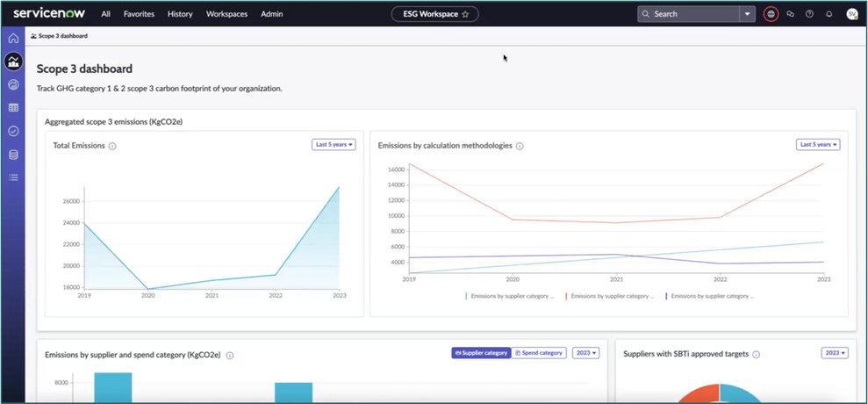Switch to Supplier category view
Screen dimensions: 868x404
pos(481,353)
